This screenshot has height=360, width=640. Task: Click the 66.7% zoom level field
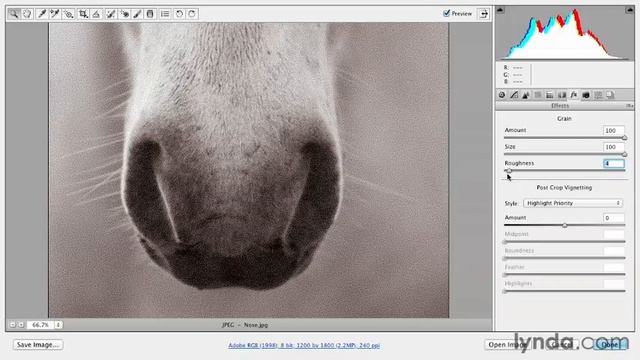point(41,325)
